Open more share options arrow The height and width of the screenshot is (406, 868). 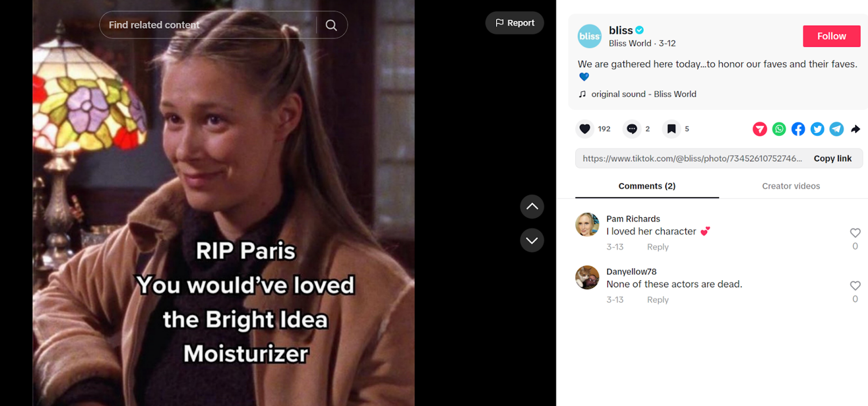(855, 129)
